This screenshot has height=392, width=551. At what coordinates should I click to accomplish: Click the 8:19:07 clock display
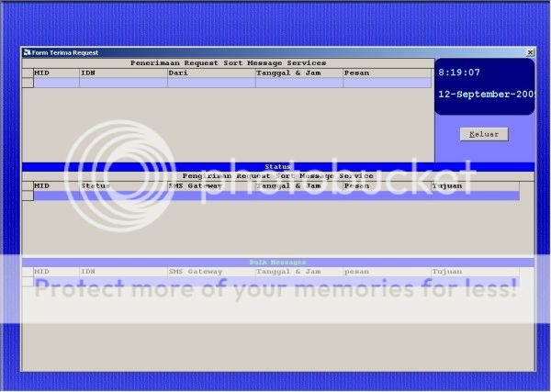click(459, 73)
